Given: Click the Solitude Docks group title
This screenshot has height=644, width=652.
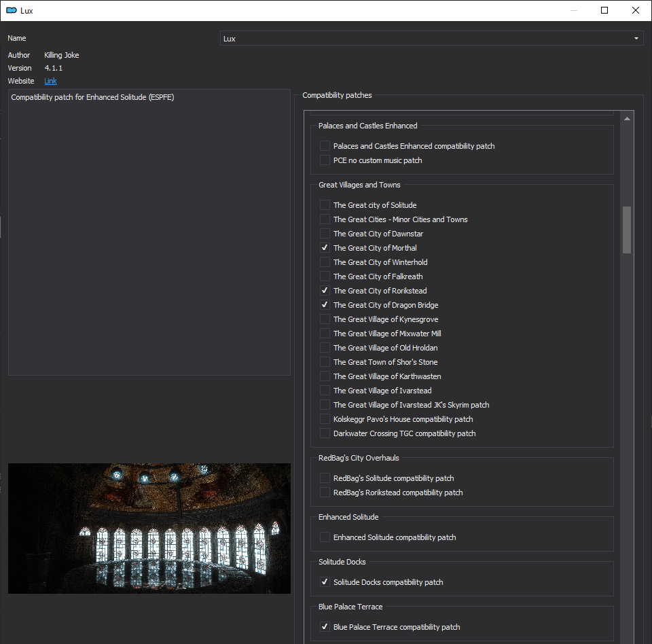Looking at the screenshot, I should 342,562.
